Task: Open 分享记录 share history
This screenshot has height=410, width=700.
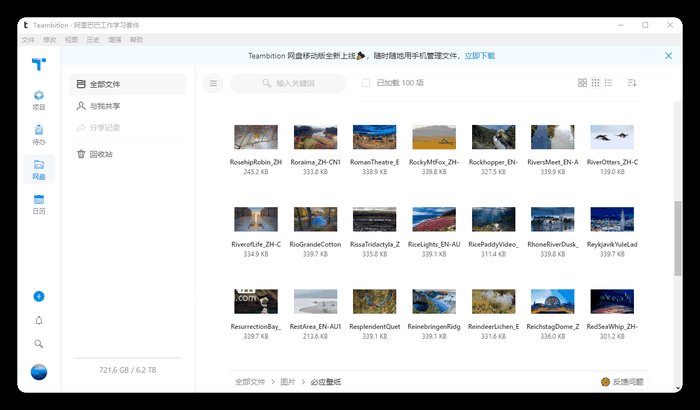Action: pyautogui.click(x=128, y=128)
